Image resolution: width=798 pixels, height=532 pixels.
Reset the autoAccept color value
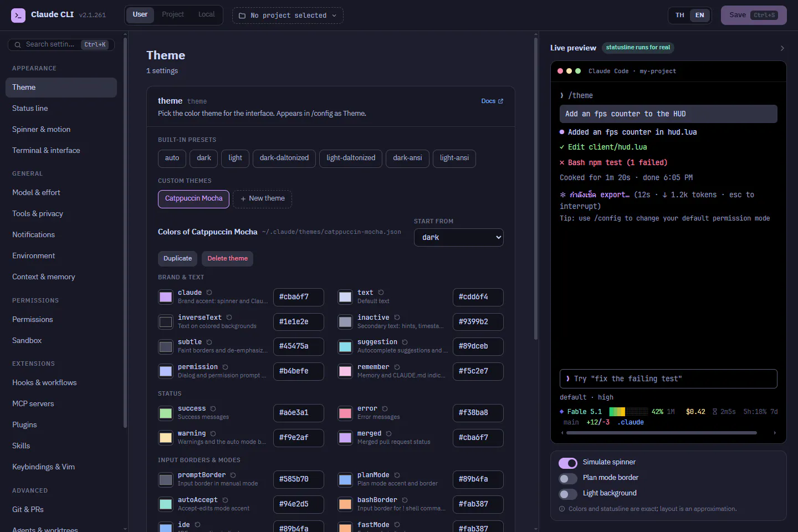(x=226, y=500)
